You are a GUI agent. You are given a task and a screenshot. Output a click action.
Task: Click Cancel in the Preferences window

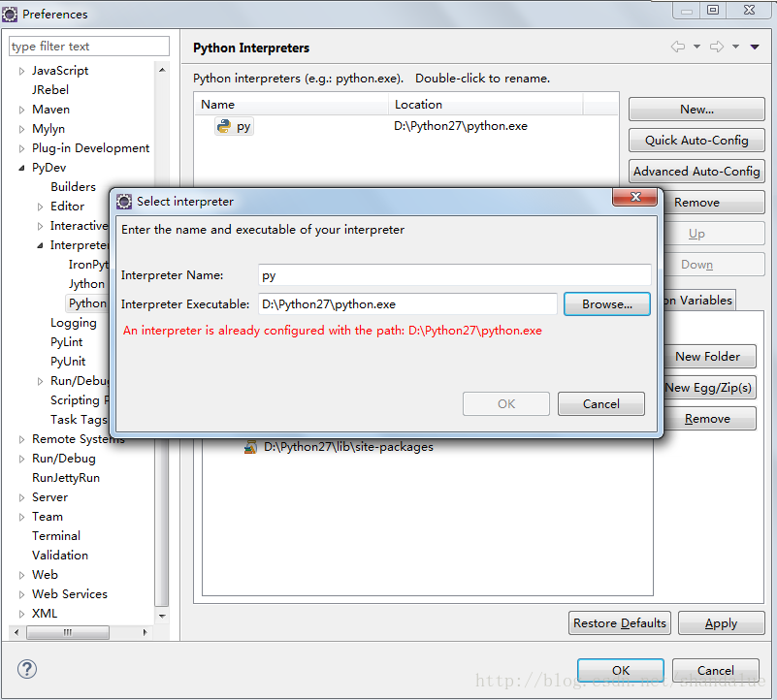[716, 670]
